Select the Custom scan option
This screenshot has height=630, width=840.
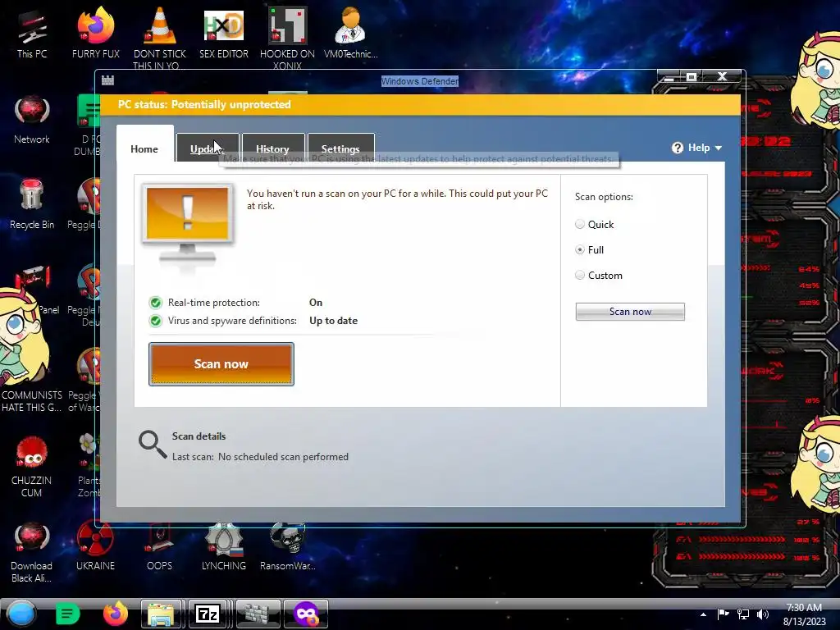(x=580, y=276)
